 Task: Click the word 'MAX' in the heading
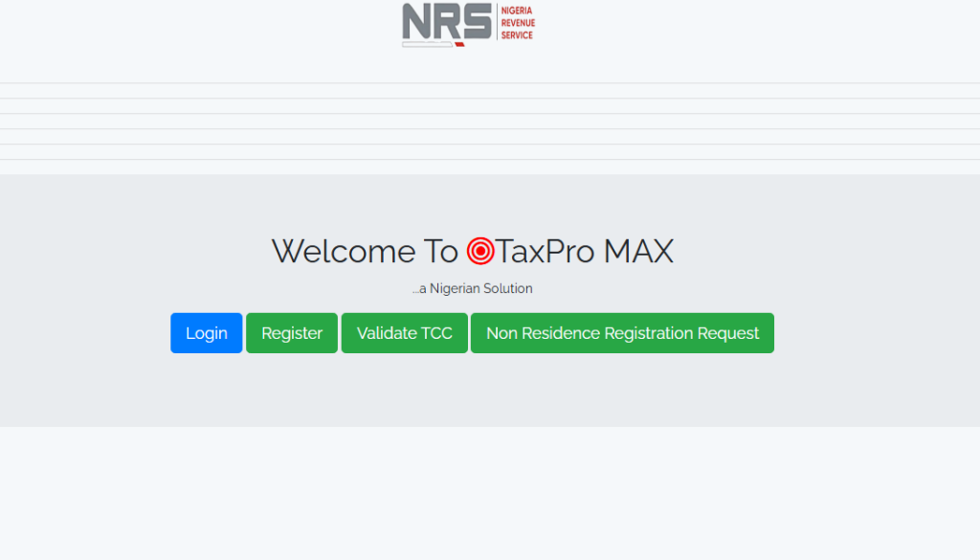(637, 251)
